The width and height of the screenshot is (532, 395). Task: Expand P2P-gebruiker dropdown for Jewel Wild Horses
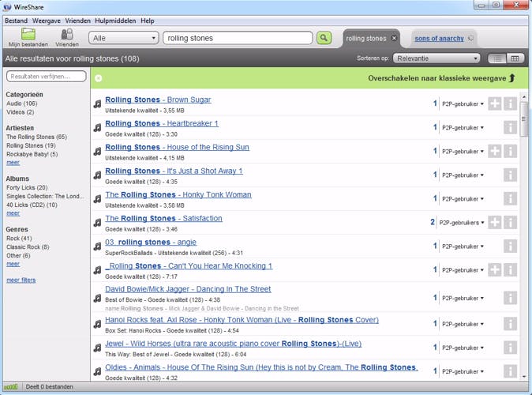[463, 348]
